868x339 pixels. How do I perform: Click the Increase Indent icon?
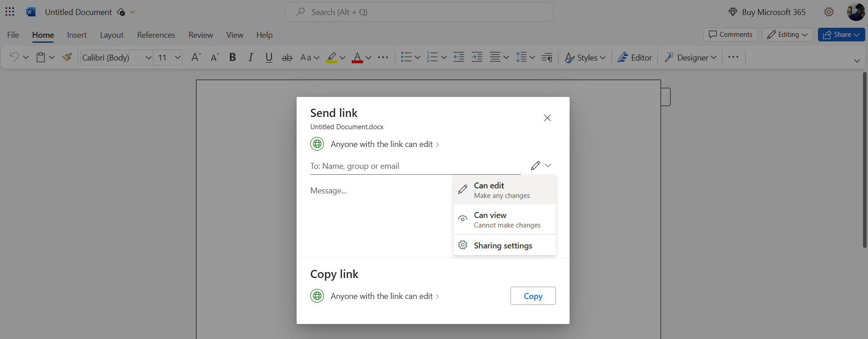click(x=477, y=57)
